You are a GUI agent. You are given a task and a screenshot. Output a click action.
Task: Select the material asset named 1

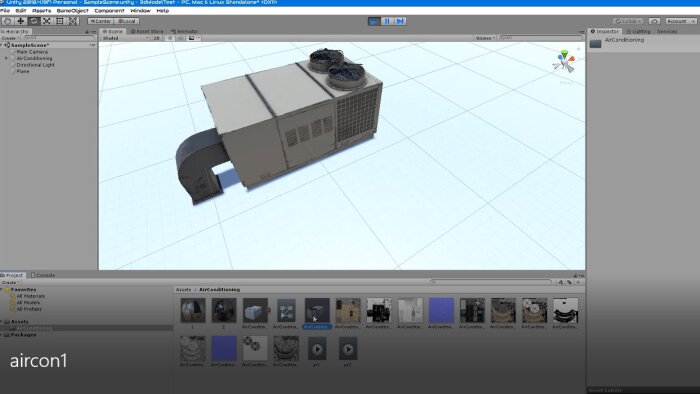193,311
